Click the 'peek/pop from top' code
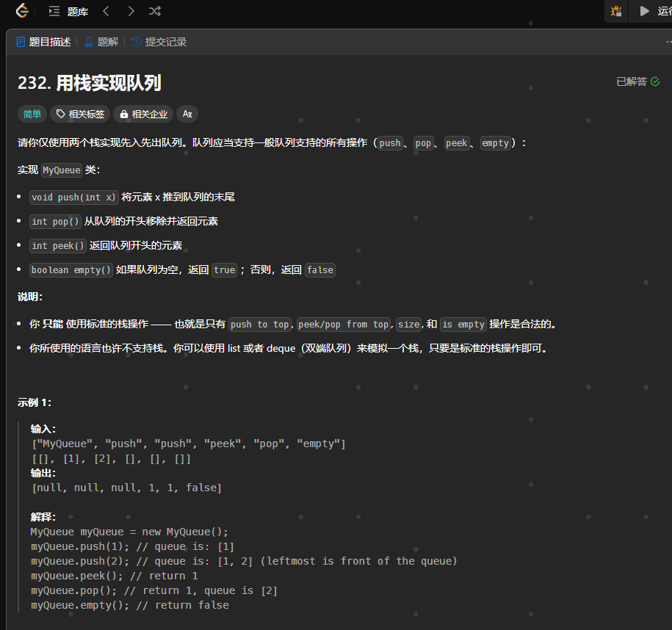This screenshot has width=672, height=630. point(343,325)
